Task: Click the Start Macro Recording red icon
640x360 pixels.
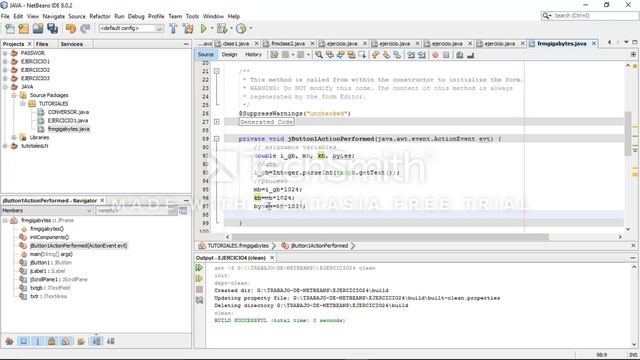Action: [x=436, y=55]
